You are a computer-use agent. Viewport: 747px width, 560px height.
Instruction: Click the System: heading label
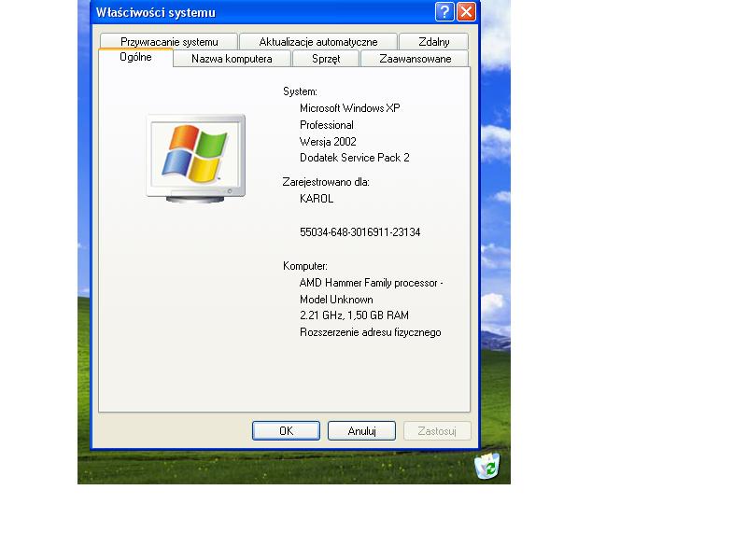point(300,91)
